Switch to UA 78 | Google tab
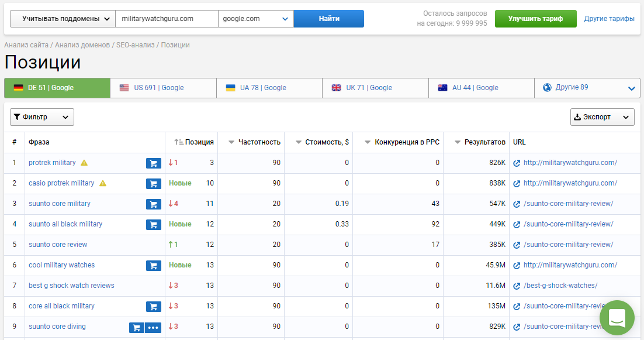The image size is (644, 340). tap(269, 88)
